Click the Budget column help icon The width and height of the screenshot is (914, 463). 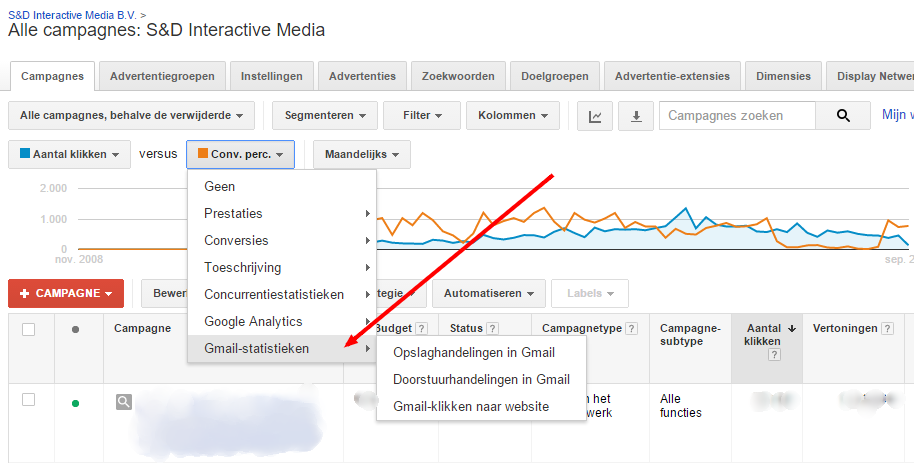pyautogui.click(x=421, y=329)
